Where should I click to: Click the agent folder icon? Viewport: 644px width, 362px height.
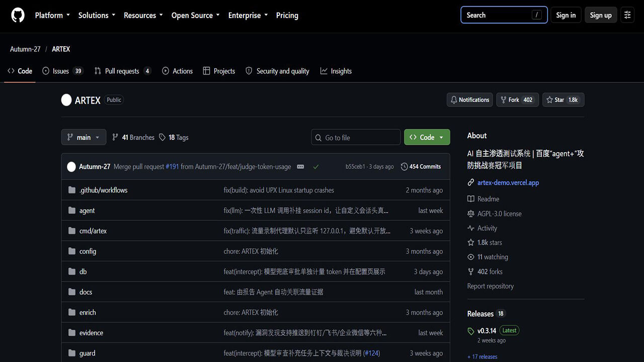[x=72, y=211]
